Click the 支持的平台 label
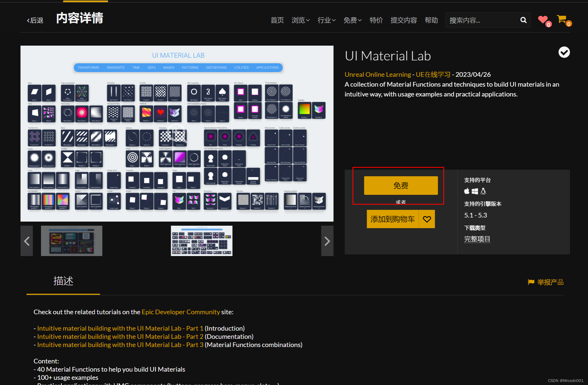The width and height of the screenshot is (588, 385). coord(477,180)
